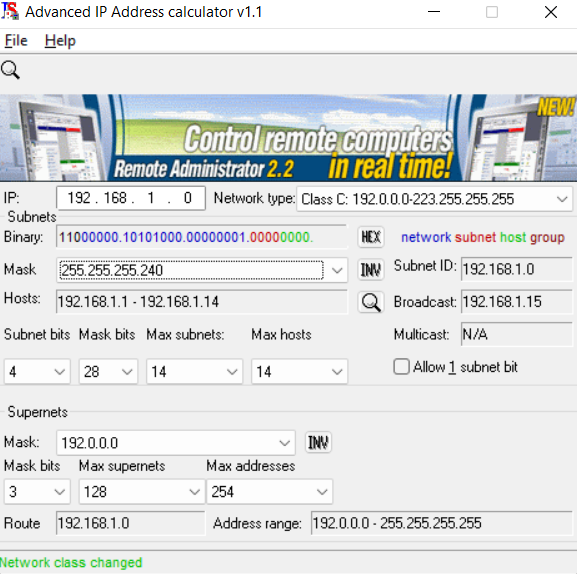Click the Broadcast field 192.168.1.15
The image size is (577, 574).
pos(517,302)
